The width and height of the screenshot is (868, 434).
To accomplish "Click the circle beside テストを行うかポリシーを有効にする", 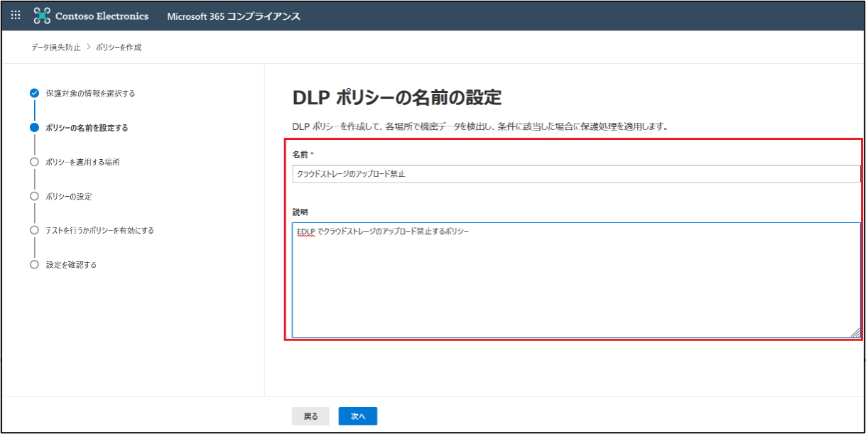I will (34, 230).
